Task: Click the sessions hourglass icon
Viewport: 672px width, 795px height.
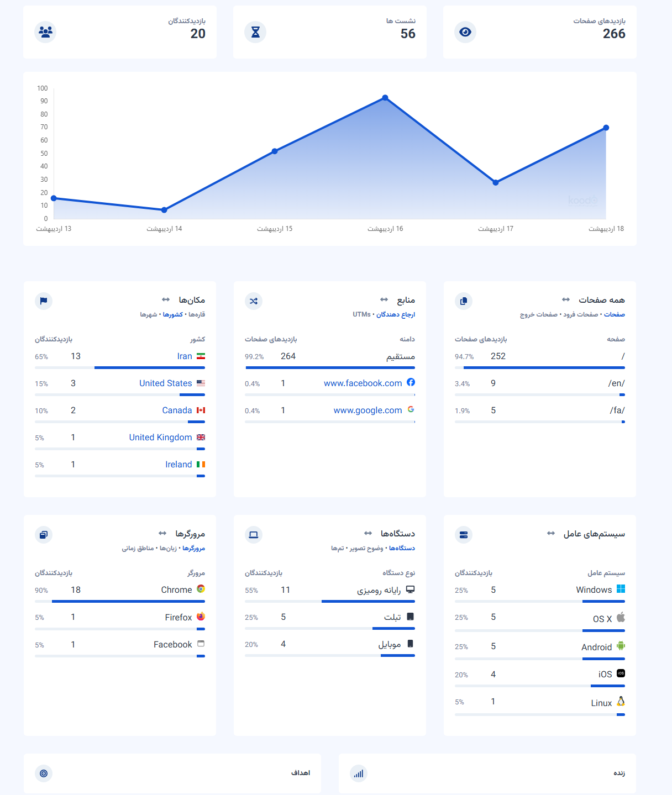Action: tap(255, 32)
